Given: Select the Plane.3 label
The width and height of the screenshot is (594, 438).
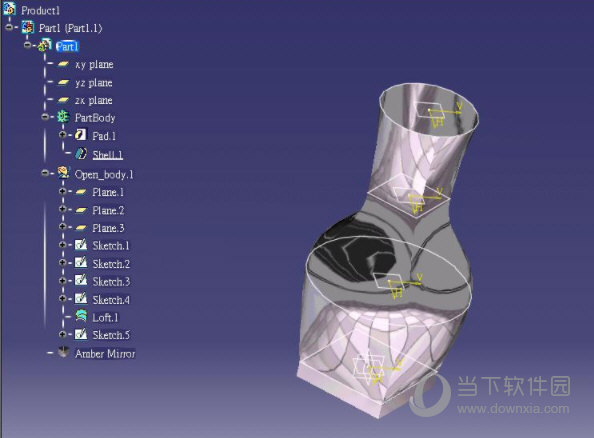Looking at the screenshot, I should [108, 228].
